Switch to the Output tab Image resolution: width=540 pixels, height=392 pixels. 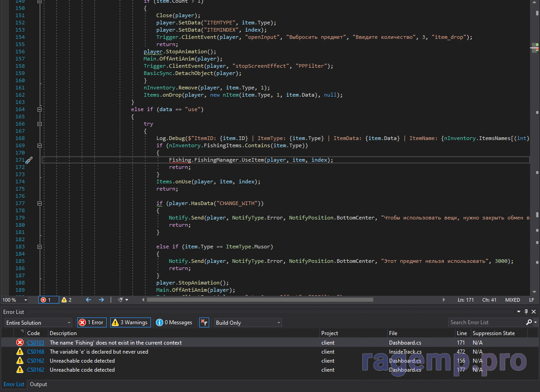click(x=38, y=384)
